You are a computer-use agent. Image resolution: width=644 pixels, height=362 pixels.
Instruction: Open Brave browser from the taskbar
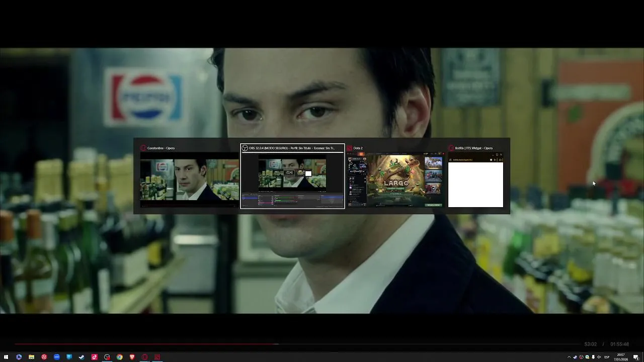pos(132,357)
